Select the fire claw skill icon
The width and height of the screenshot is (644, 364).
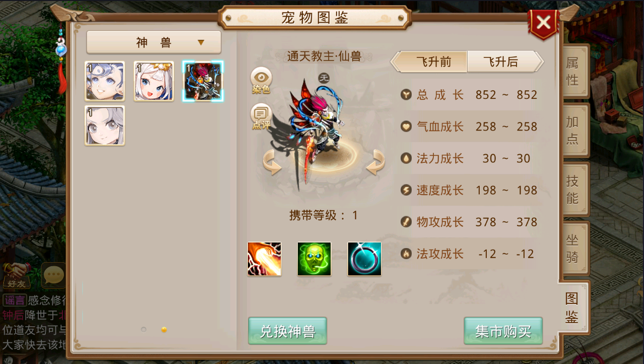coord(264,259)
